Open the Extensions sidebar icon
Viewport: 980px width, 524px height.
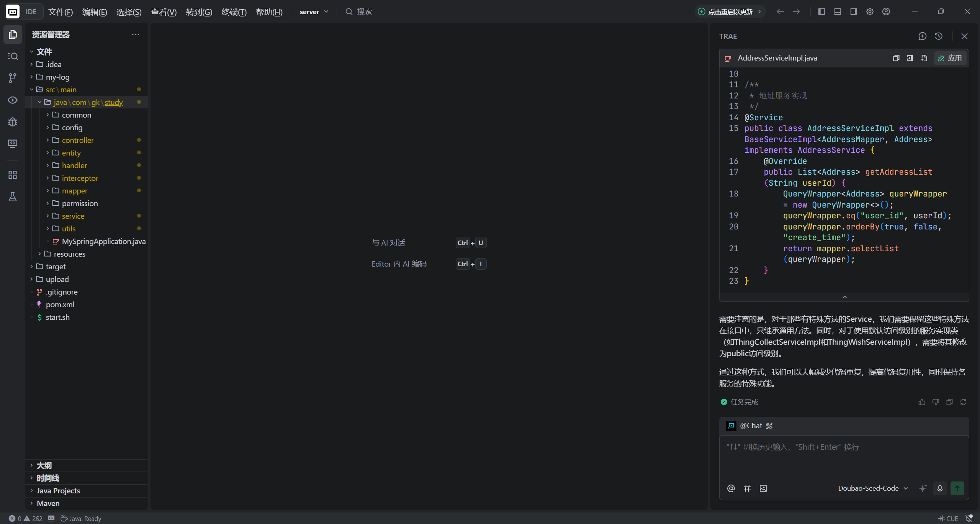point(13,175)
